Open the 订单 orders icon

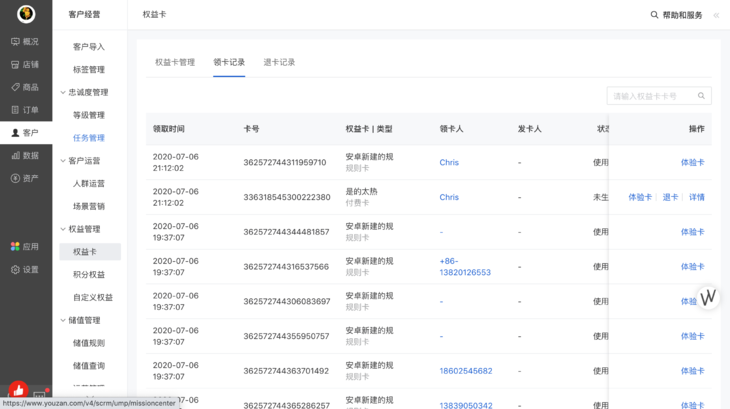pyautogui.click(x=15, y=110)
